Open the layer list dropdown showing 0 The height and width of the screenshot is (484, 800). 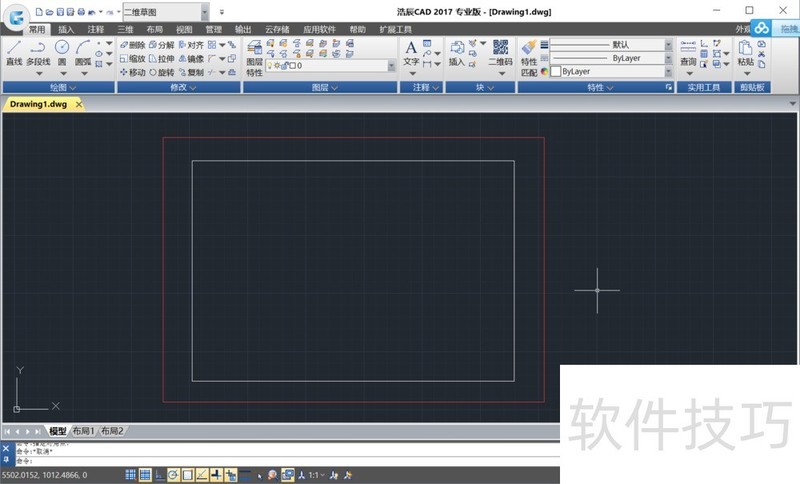[x=391, y=66]
